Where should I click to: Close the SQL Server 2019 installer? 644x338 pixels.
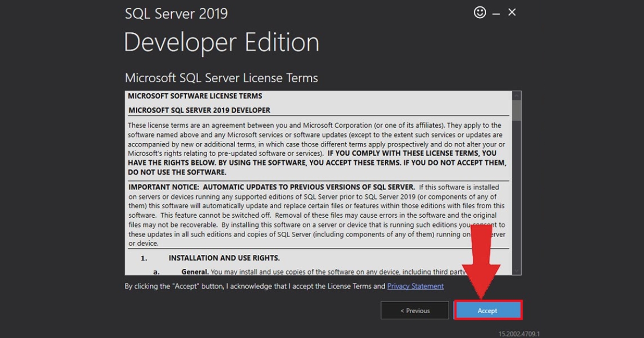click(511, 12)
